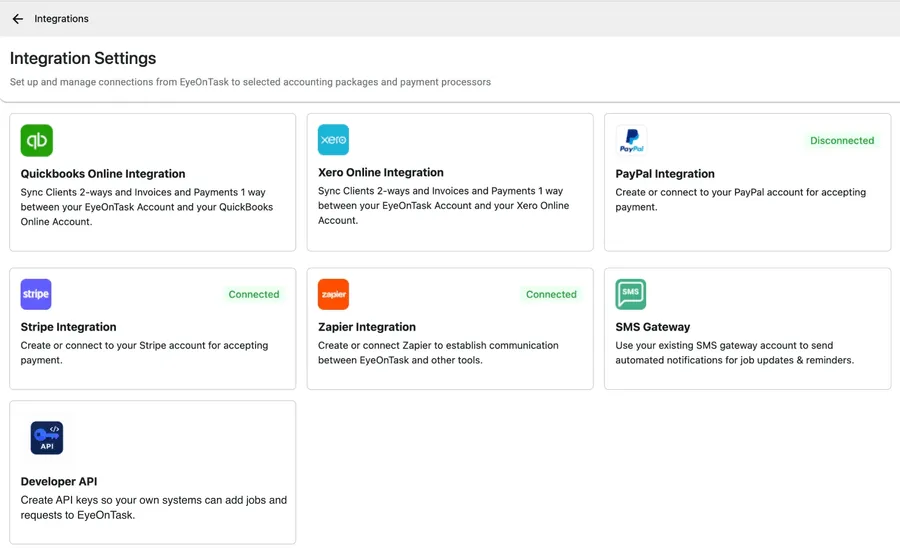Click 'Create or connect to your PayPal' description
This screenshot has width=900, height=548.
tap(740, 200)
